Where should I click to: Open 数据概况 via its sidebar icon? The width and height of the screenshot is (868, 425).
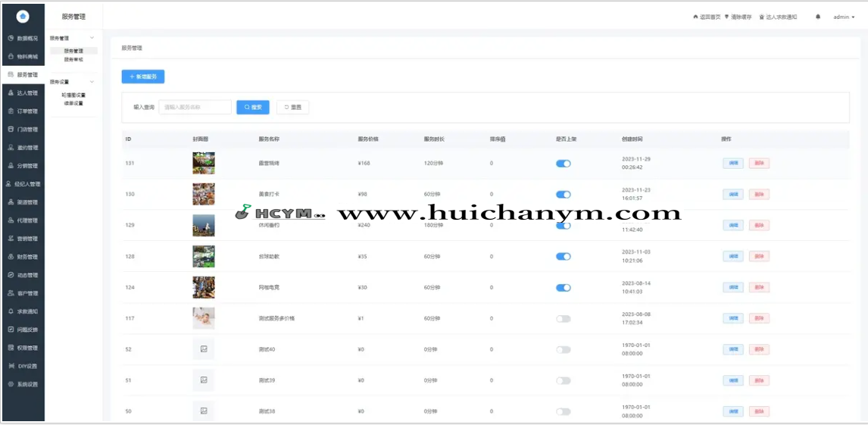coord(11,38)
